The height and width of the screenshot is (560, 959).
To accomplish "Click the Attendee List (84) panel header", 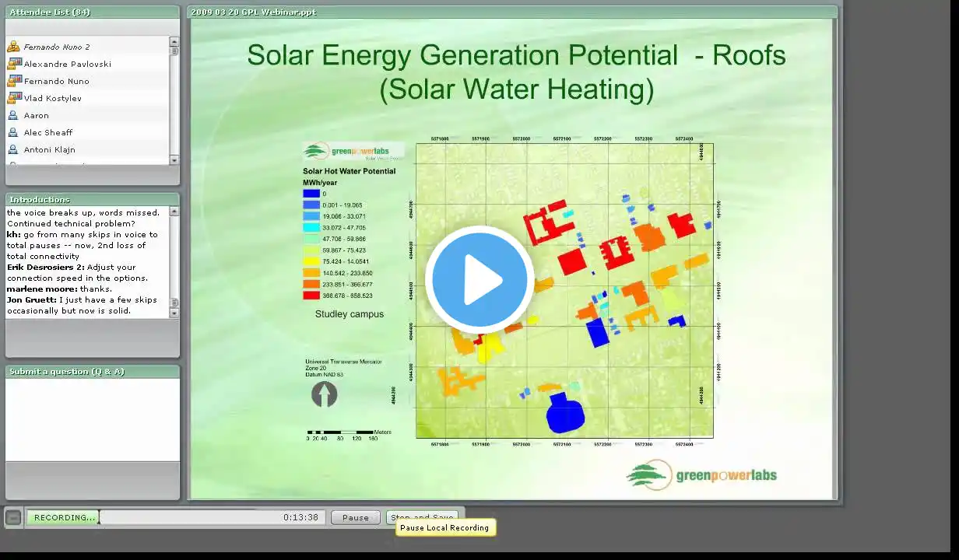I will pyautogui.click(x=93, y=12).
